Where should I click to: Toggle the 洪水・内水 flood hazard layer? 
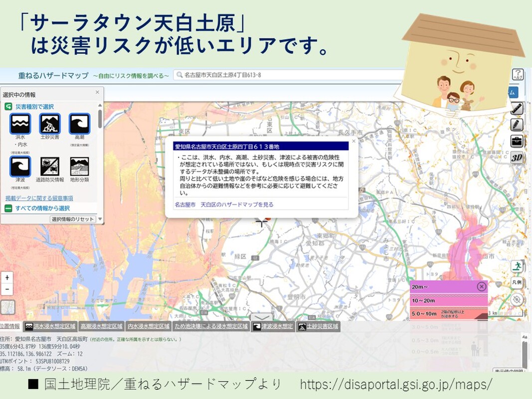(x=20, y=124)
